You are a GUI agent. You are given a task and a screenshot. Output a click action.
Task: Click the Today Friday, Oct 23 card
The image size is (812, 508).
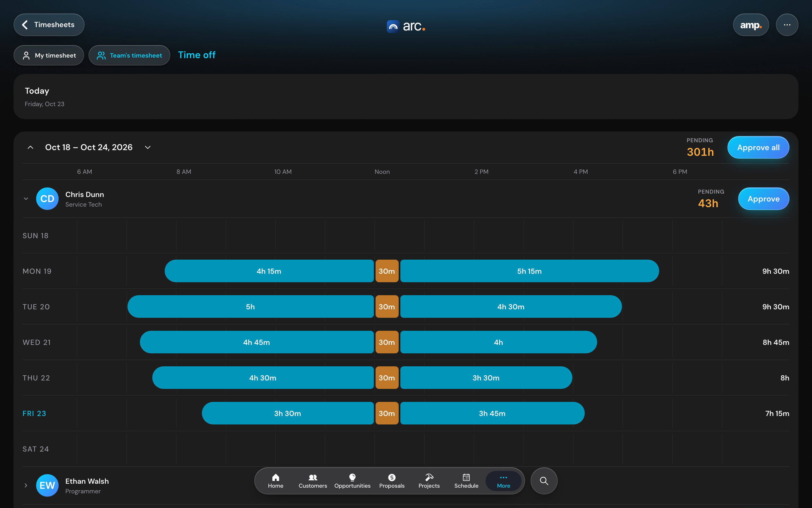tap(406, 97)
